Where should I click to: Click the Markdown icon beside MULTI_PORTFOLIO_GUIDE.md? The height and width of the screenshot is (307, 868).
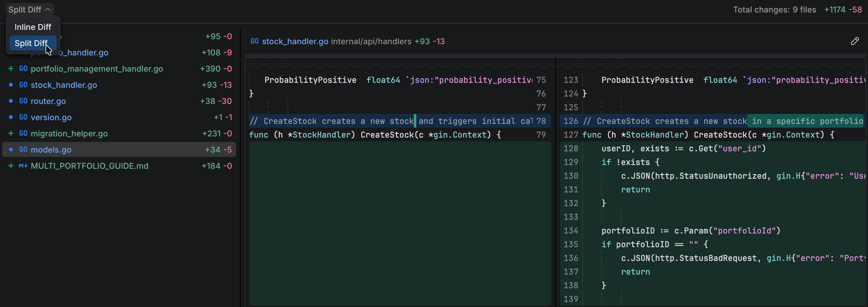click(23, 166)
